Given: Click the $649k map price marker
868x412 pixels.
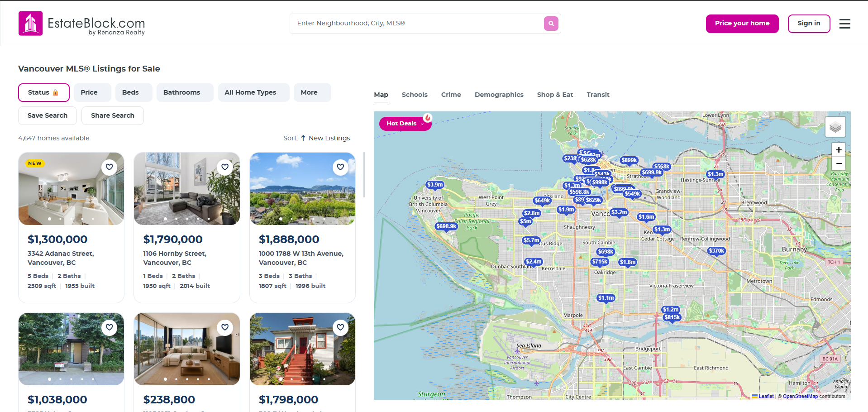Looking at the screenshot, I should 542,201.
